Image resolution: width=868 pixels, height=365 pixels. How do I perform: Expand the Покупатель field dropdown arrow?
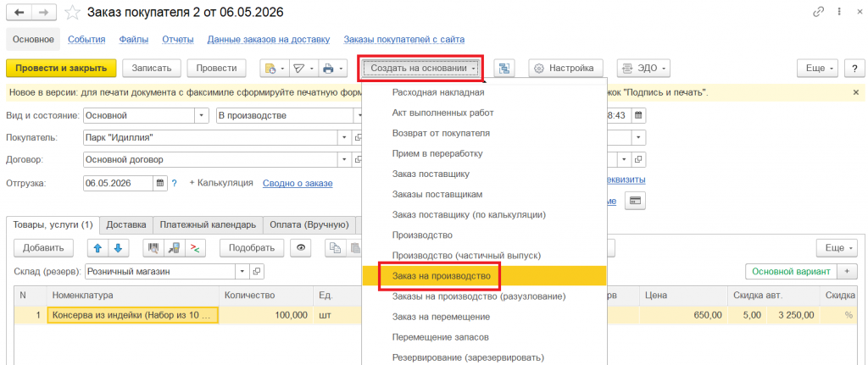tap(345, 138)
